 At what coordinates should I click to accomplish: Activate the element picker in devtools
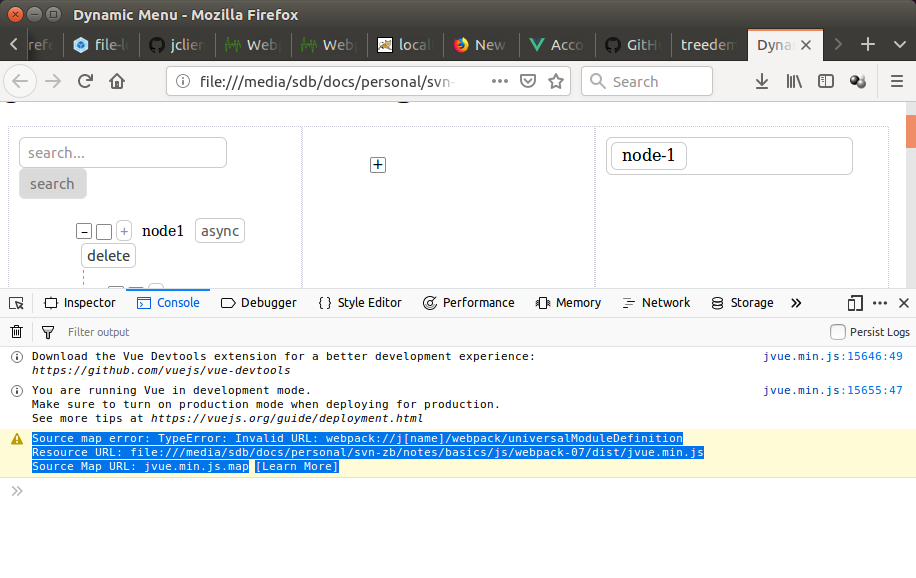[16, 303]
